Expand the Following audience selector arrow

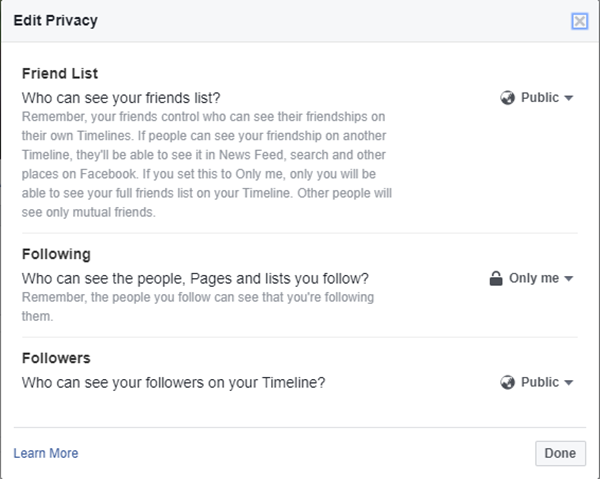[x=569, y=279]
